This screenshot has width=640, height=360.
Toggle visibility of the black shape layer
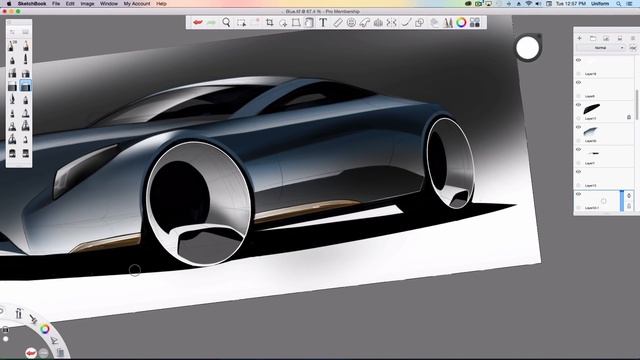click(578, 105)
